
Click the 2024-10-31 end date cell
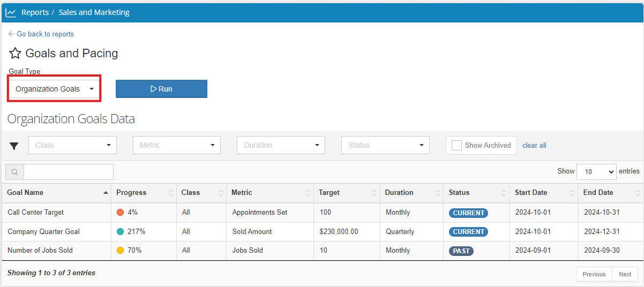point(602,213)
